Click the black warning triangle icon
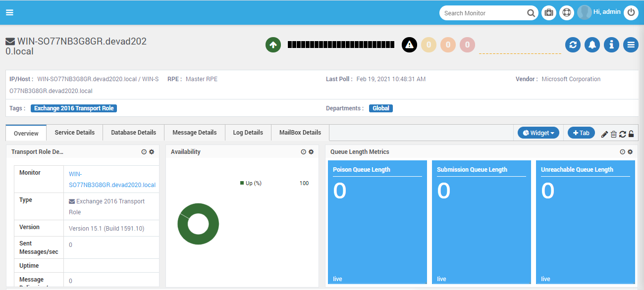Viewport: 644px width, 290px height. 409,45
